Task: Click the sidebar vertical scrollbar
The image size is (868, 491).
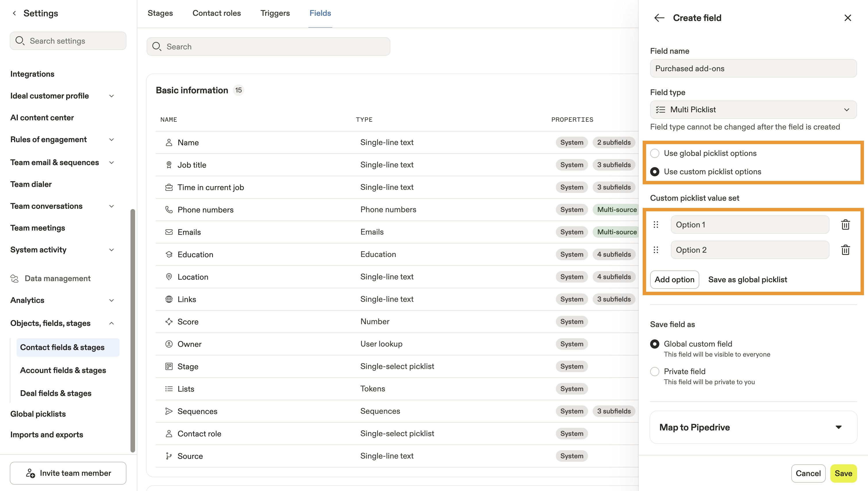Action: coord(132,330)
